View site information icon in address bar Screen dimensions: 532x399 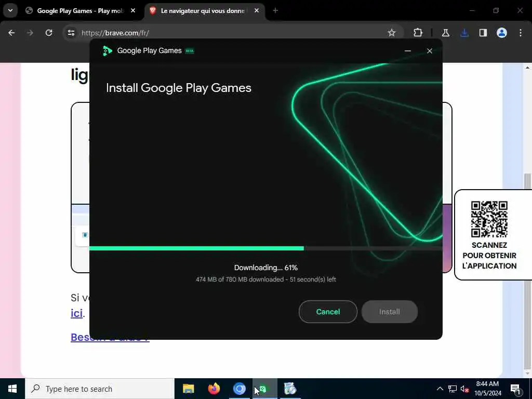pos(71,33)
